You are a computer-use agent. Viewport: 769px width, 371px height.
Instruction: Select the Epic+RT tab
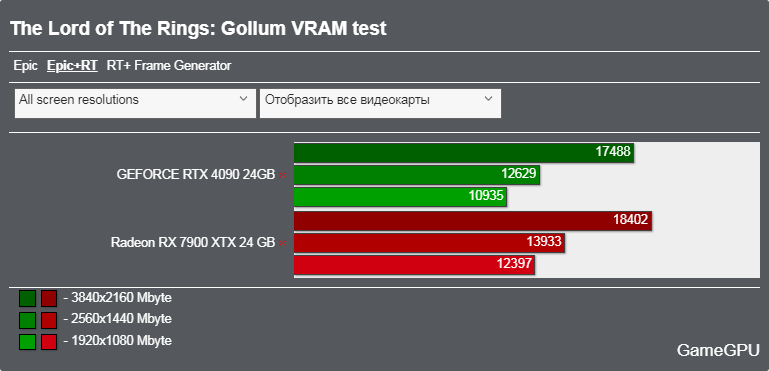72,66
